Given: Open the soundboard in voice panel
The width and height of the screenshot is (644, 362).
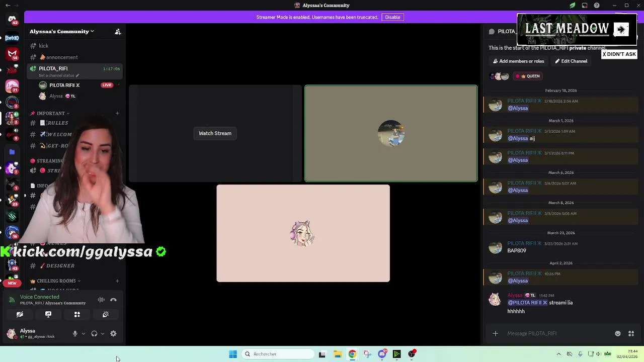Looking at the screenshot, I should pos(106,314).
